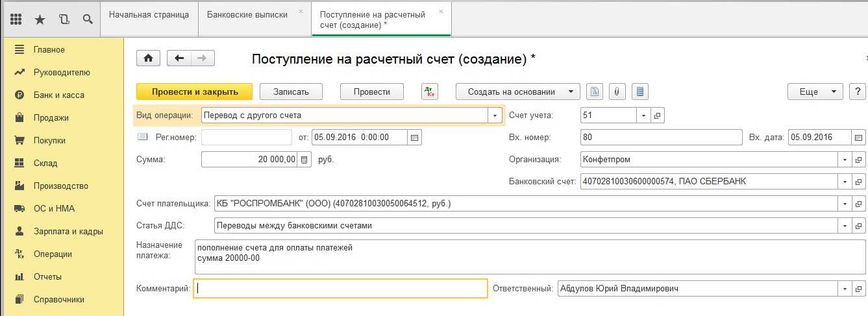868x316 pixels.
Task: Open the Создать на основании dropdown
Action: pyautogui.click(x=517, y=91)
